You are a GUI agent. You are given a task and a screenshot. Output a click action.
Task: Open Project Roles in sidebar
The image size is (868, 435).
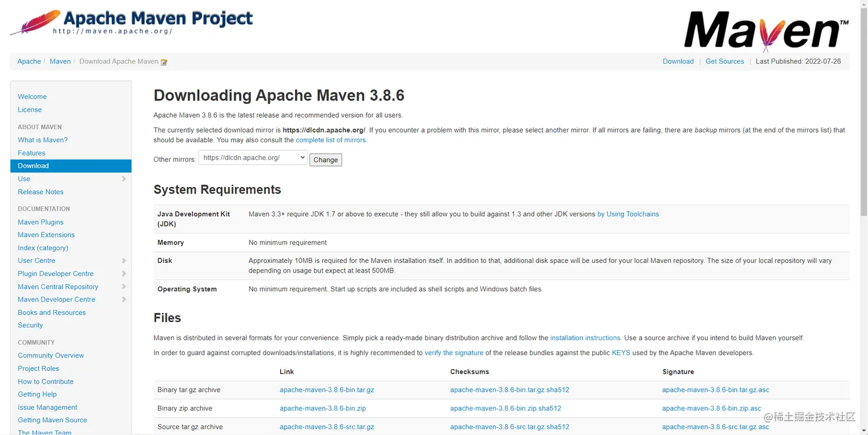38,369
